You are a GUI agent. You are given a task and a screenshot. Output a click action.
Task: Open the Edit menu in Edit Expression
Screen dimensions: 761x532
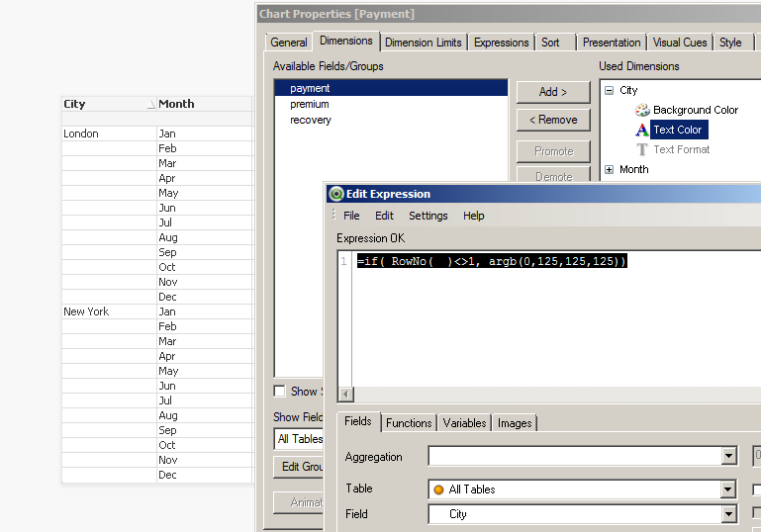[x=384, y=216]
